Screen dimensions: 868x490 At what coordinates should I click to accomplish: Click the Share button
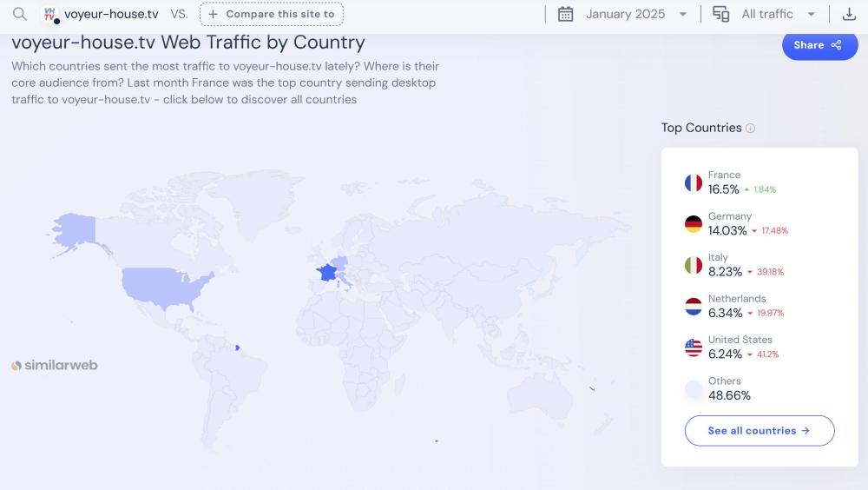pyautogui.click(x=819, y=45)
